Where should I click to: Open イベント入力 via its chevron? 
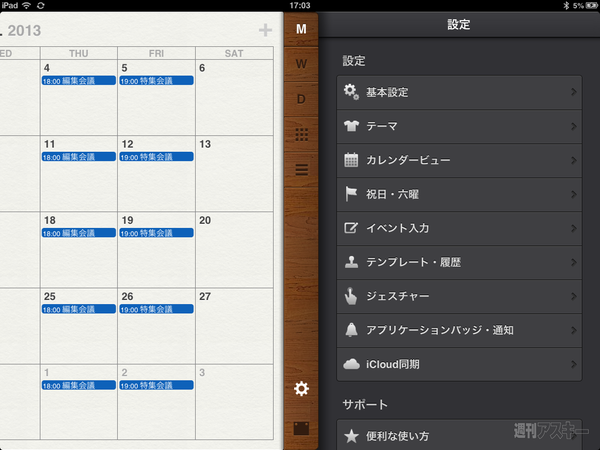[x=573, y=228]
